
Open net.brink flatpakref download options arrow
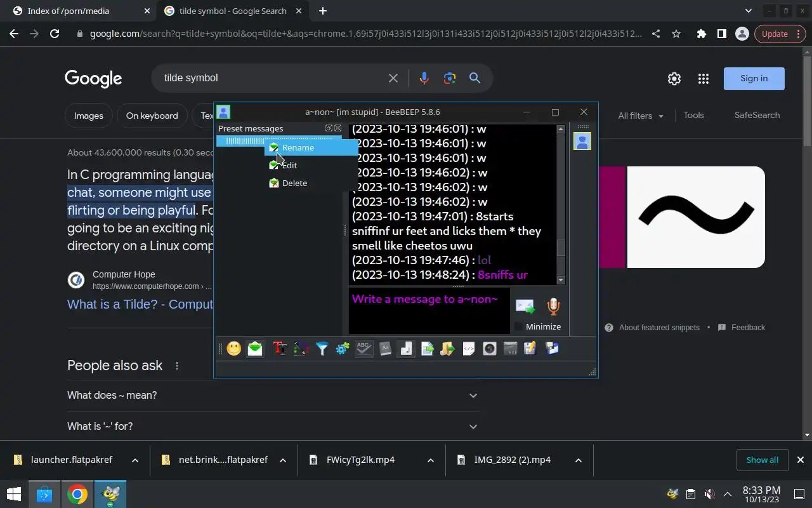coord(283,460)
